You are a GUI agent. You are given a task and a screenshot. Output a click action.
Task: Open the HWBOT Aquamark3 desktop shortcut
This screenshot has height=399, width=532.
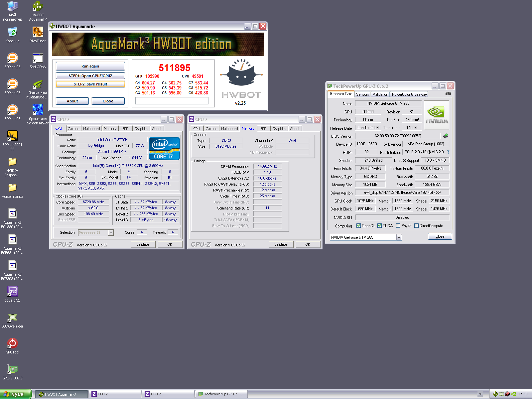[38, 11]
